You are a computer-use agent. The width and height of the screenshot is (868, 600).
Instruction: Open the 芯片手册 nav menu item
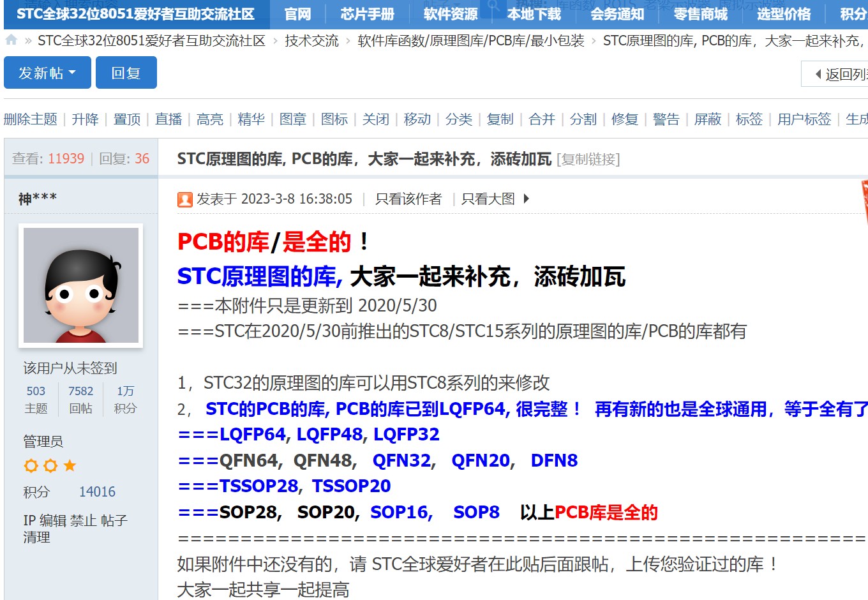pos(367,14)
